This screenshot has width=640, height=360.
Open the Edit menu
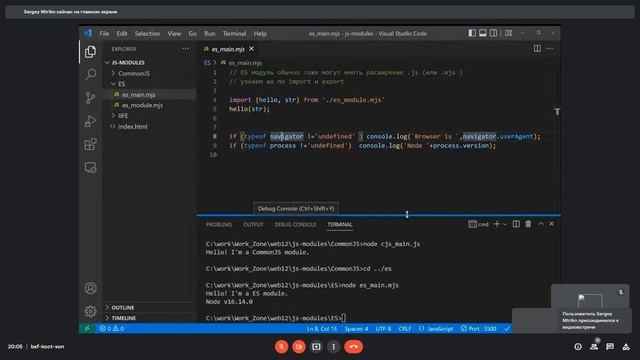(x=122, y=33)
